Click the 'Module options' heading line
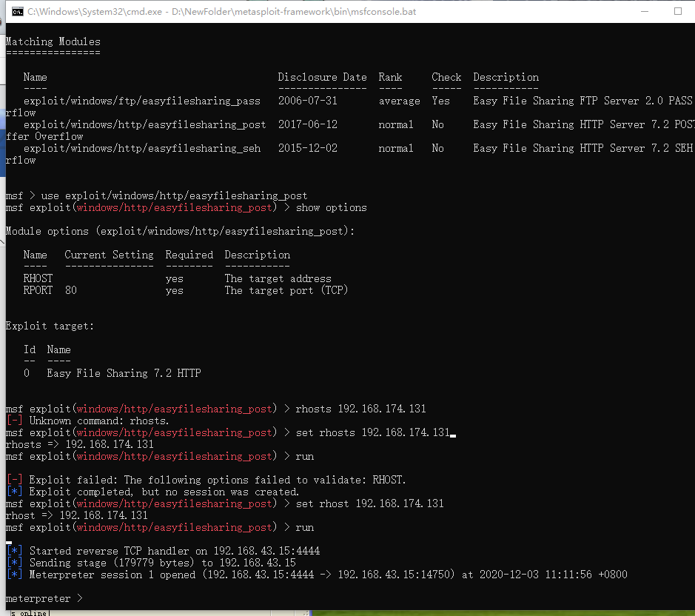 pos(180,232)
